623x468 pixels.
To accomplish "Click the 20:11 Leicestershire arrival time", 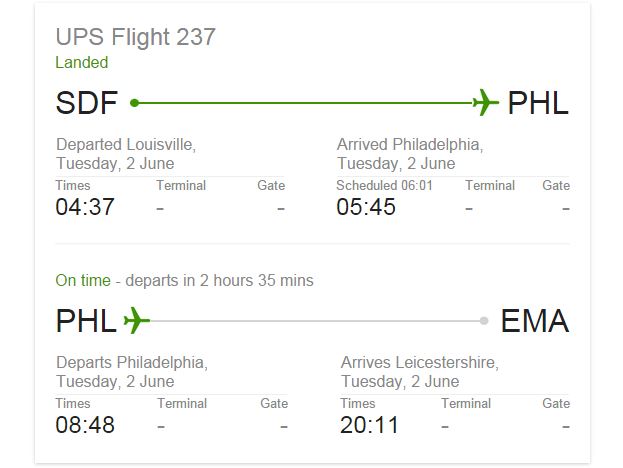I will click(x=369, y=425).
